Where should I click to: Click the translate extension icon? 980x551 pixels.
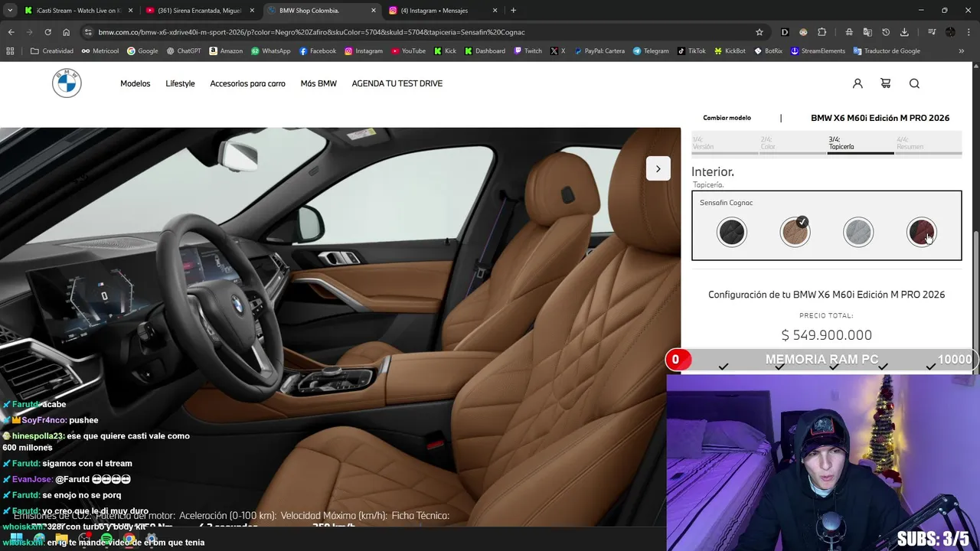coord(867,32)
